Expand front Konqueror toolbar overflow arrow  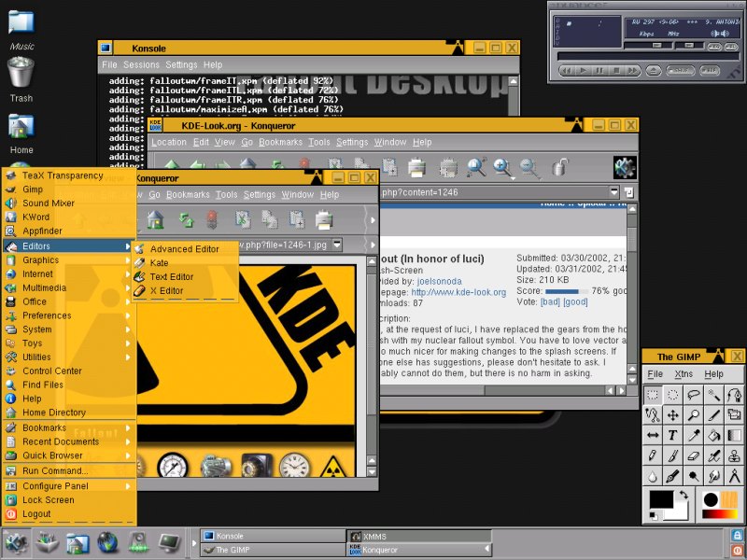coord(373,220)
